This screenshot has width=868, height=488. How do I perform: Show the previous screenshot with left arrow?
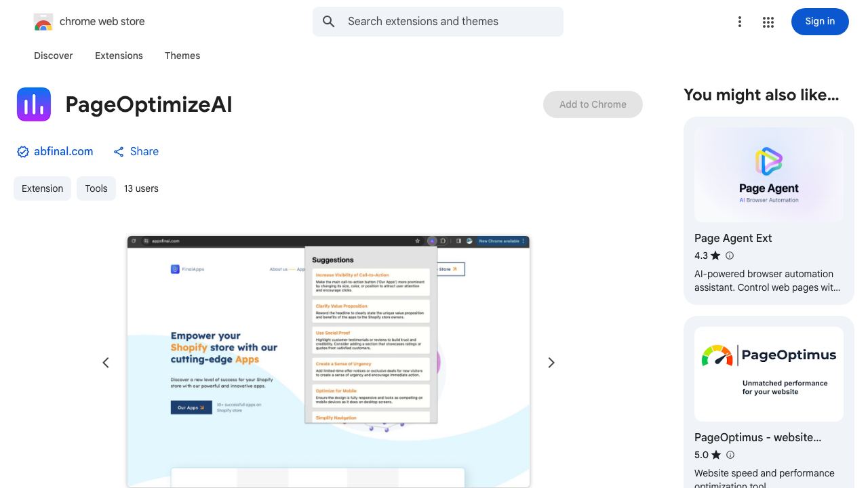[106, 363]
